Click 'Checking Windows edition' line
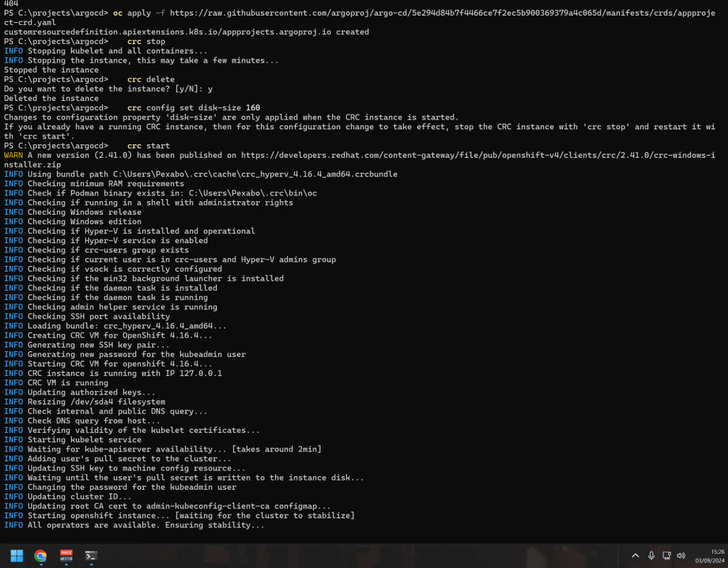The height and width of the screenshot is (568, 728). tap(73, 222)
